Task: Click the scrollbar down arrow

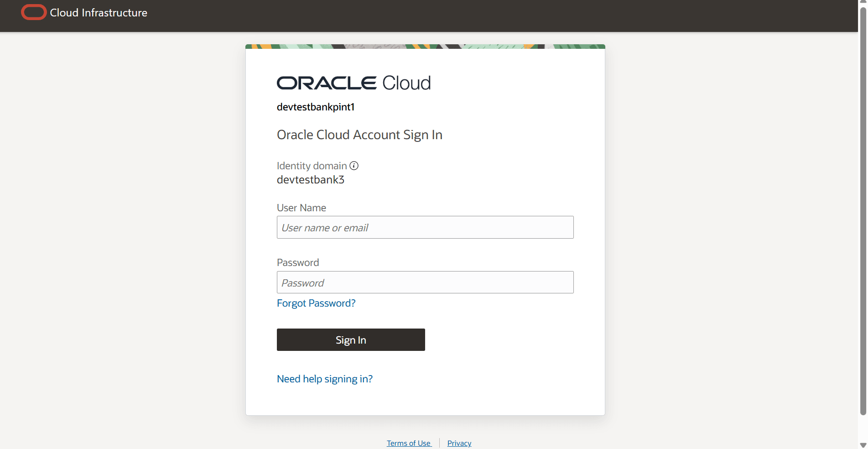Action: (x=863, y=445)
